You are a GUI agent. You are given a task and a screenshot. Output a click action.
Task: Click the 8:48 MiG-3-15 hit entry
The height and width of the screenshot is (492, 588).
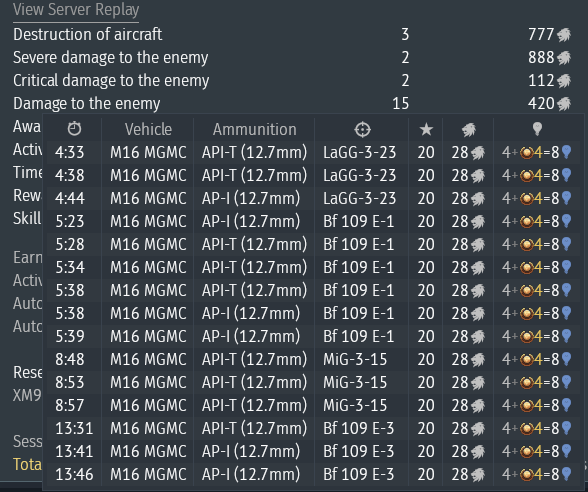[314, 359]
